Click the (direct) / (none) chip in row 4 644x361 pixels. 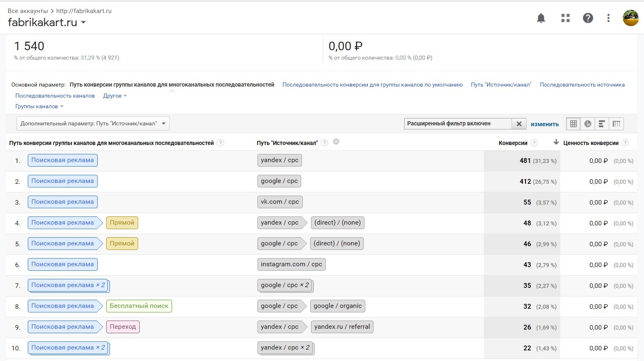(338, 223)
